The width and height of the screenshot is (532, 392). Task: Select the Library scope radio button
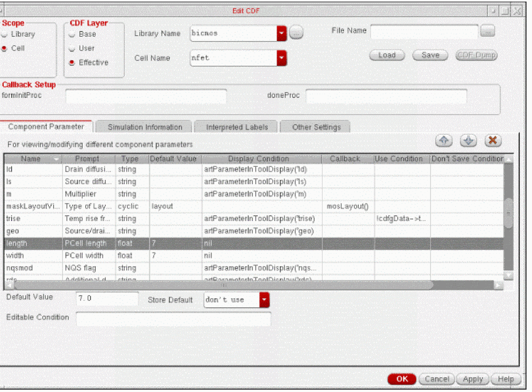[x=5, y=34]
